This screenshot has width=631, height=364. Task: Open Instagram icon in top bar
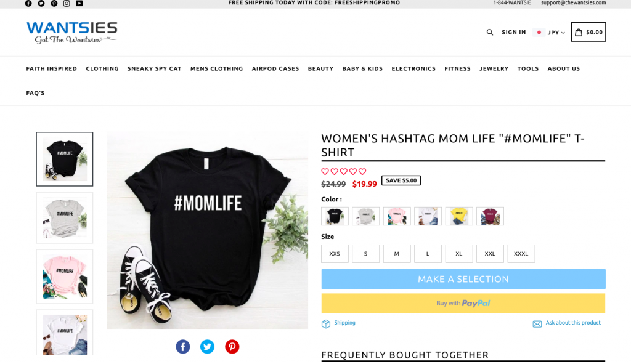coord(67,3)
